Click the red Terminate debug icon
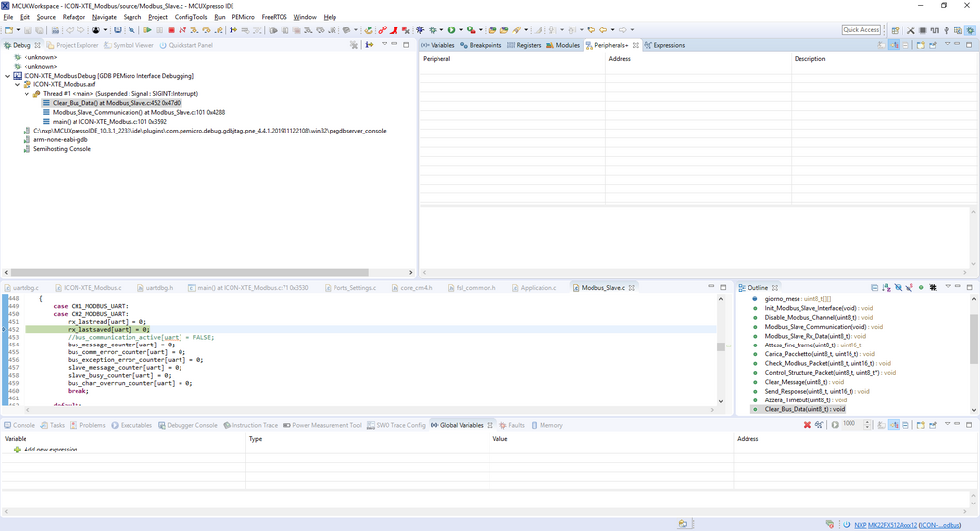Screen dimensions: 980x531 click(x=171, y=30)
